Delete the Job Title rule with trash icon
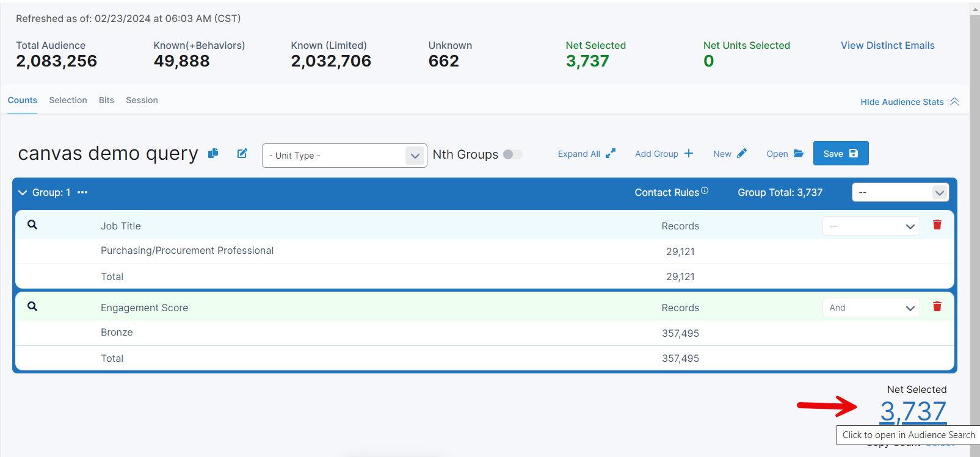 point(937,225)
